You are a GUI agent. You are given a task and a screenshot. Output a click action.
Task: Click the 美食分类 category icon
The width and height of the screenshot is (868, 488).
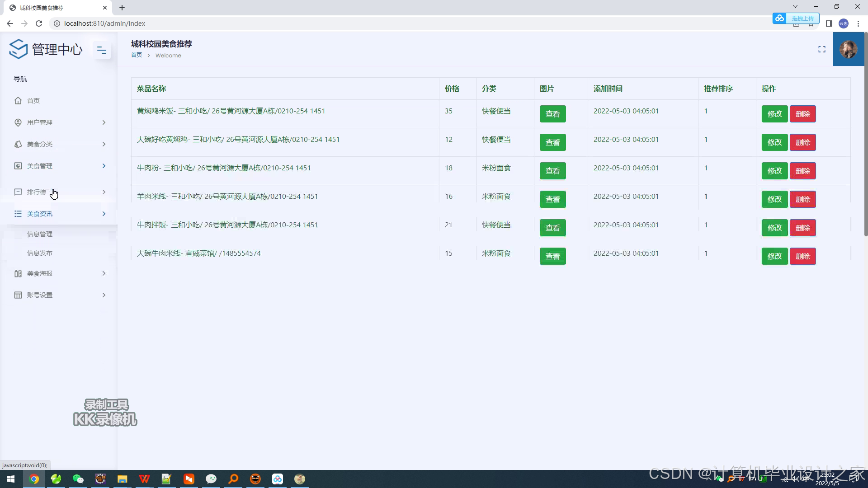pos(18,144)
